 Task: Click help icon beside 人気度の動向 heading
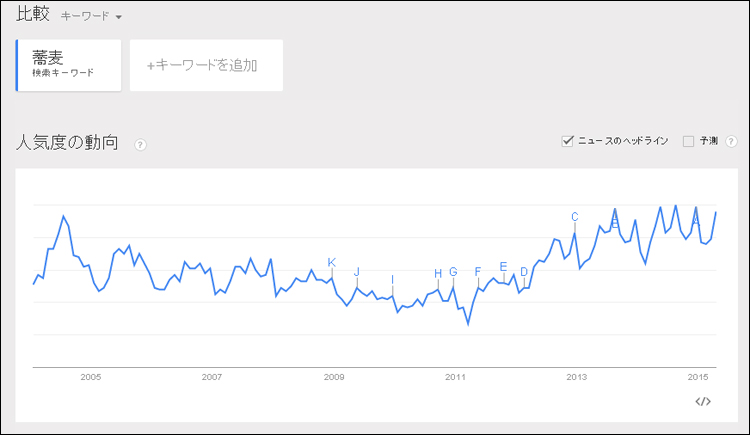140,145
